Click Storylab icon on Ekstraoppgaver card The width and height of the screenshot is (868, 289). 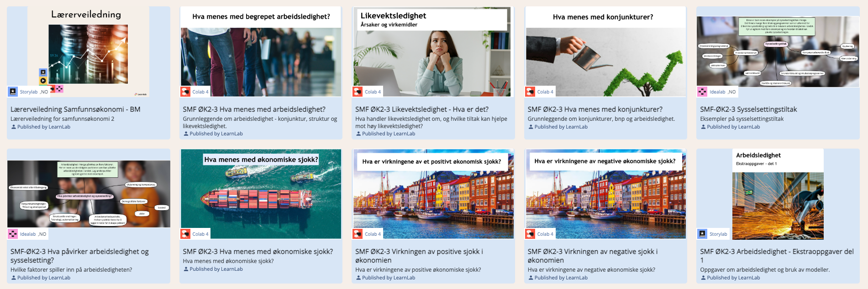pos(702,234)
